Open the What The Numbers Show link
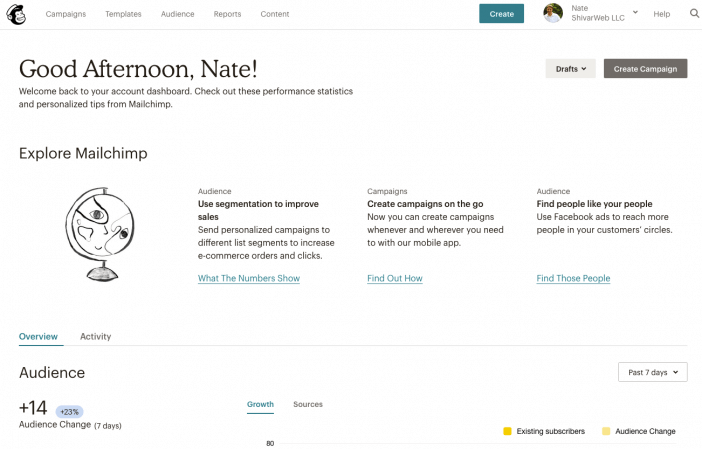This screenshot has height=449, width=702. (249, 278)
